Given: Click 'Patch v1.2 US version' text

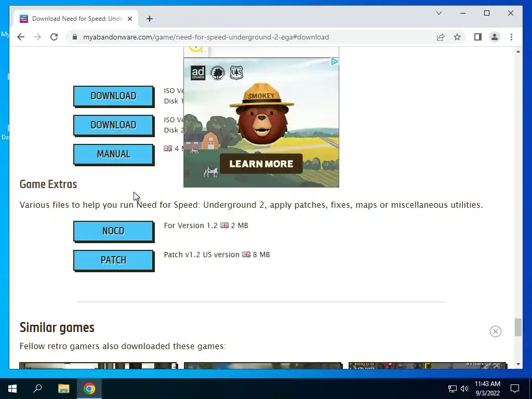Looking at the screenshot, I should coord(202,255).
